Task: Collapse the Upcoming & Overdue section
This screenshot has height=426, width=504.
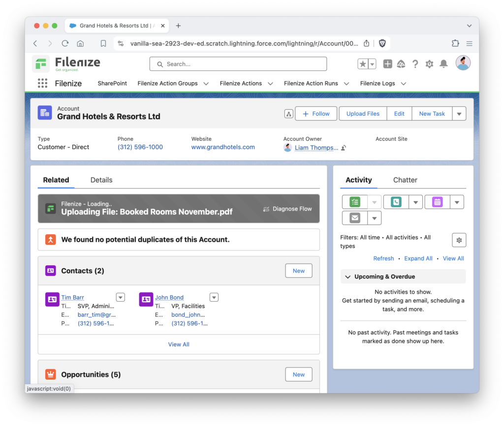Action: pos(347,276)
